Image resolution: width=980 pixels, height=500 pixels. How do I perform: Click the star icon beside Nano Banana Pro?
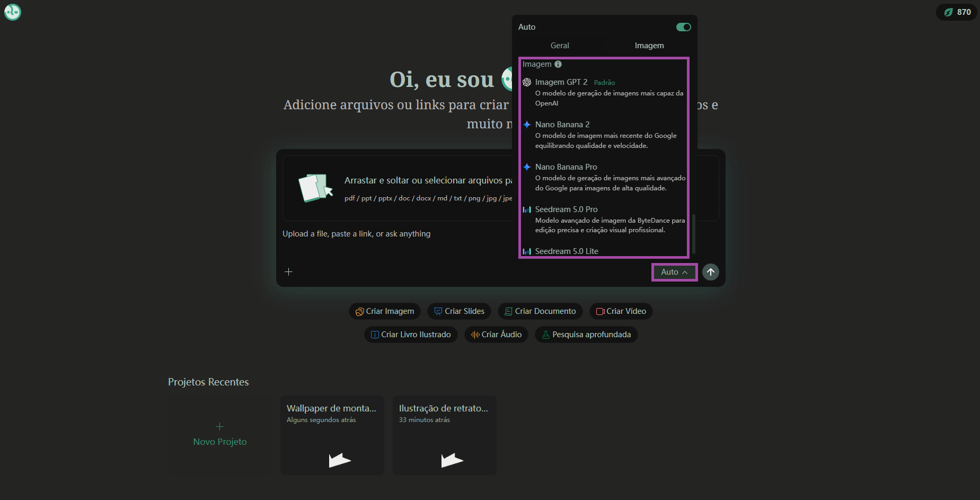[x=527, y=167]
